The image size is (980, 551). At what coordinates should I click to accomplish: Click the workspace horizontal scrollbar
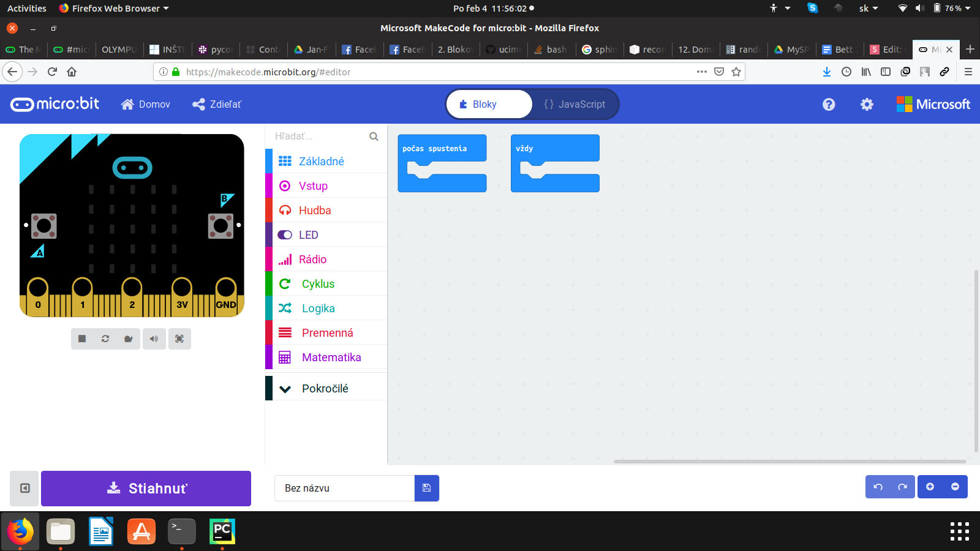(x=790, y=461)
